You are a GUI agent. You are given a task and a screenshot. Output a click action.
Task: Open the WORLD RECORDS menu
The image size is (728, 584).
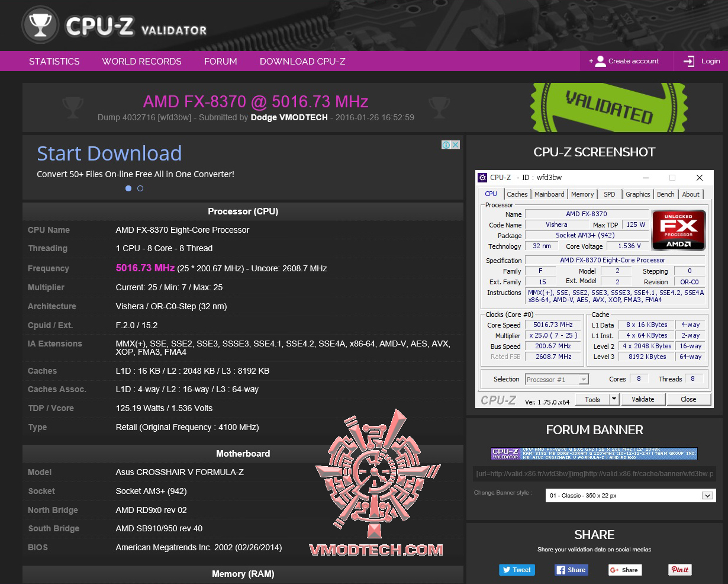point(142,61)
